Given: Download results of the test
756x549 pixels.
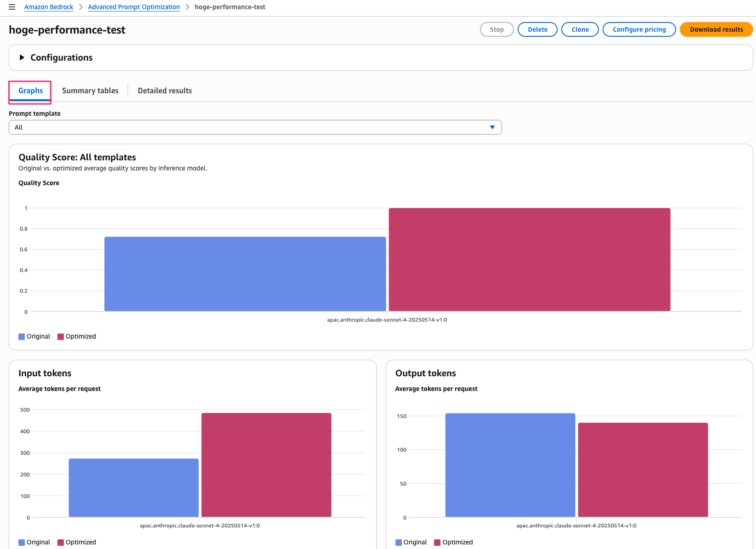Looking at the screenshot, I should 717,29.
